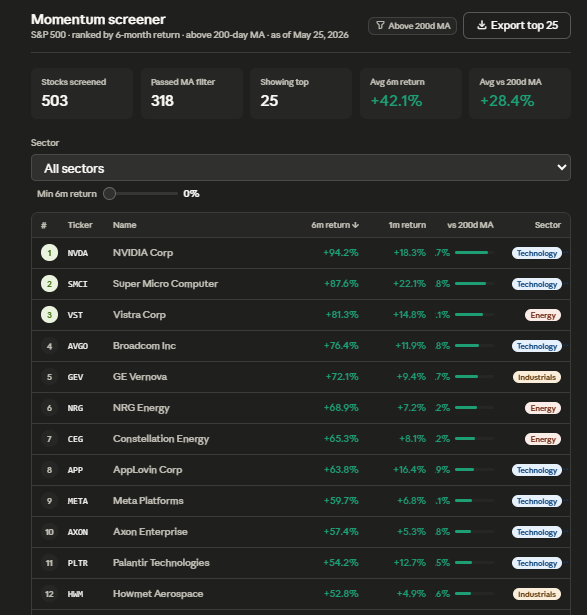Screen dimensions: 587x615
Task: Select the NVDA ticker cell
Action: pos(78,253)
